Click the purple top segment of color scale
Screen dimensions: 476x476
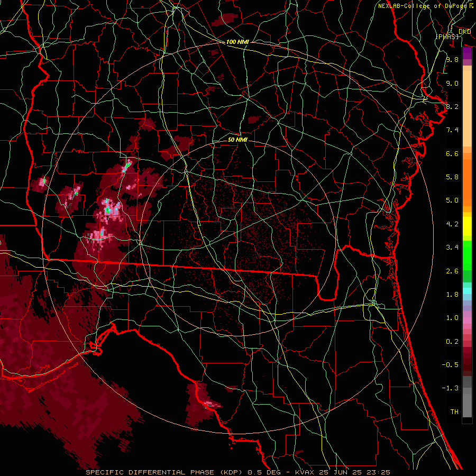(x=467, y=53)
